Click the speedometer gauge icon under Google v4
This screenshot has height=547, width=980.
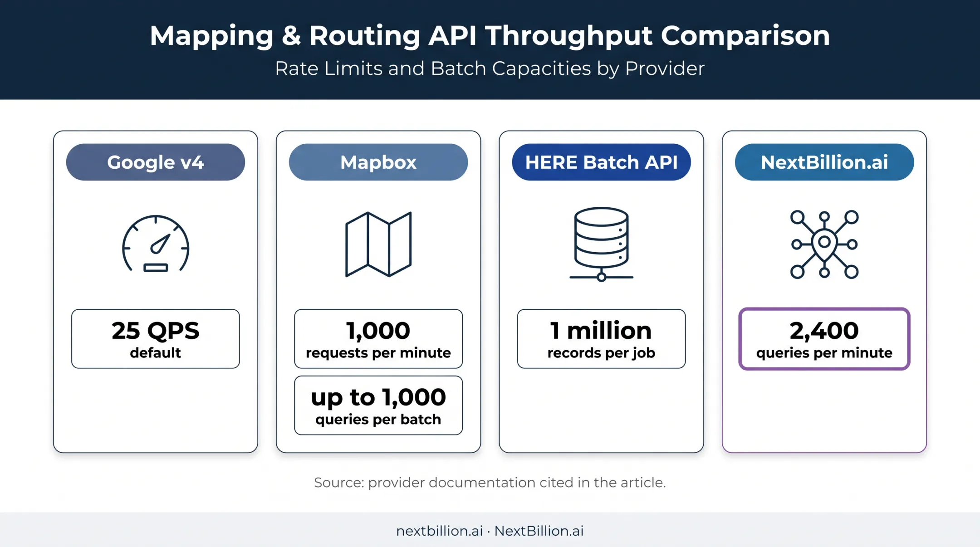pyautogui.click(x=156, y=244)
